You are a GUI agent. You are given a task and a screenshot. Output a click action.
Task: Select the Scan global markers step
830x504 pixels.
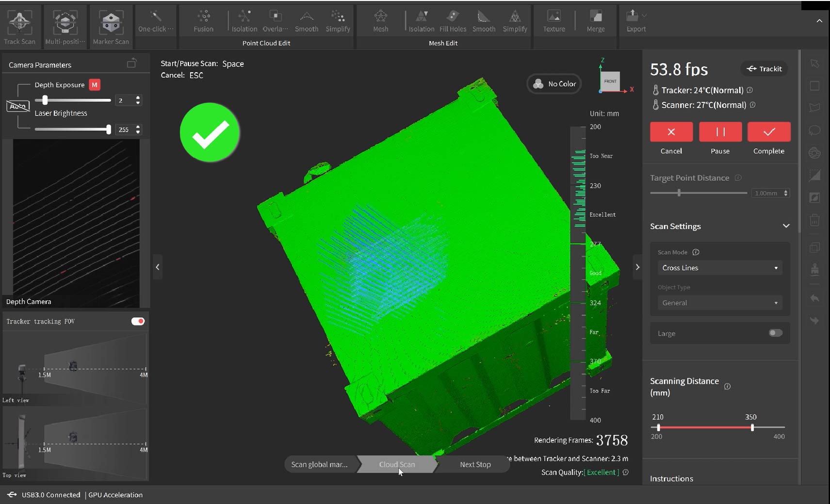[x=320, y=464]
